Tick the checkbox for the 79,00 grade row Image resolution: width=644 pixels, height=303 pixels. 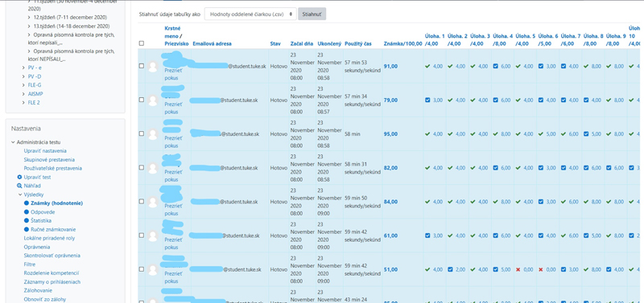pyautogui.click(x=142, y=100)
